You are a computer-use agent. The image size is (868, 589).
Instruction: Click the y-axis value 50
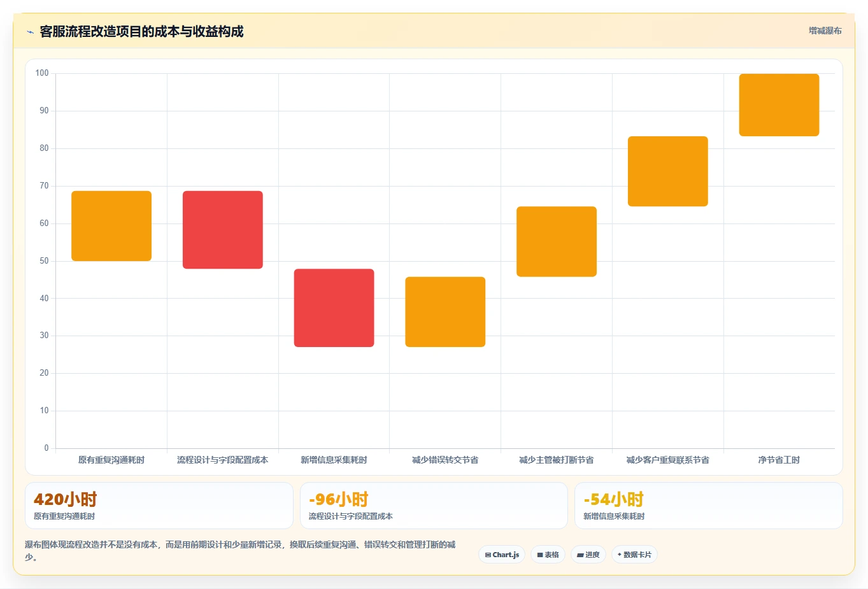click(x=44, y=261)
